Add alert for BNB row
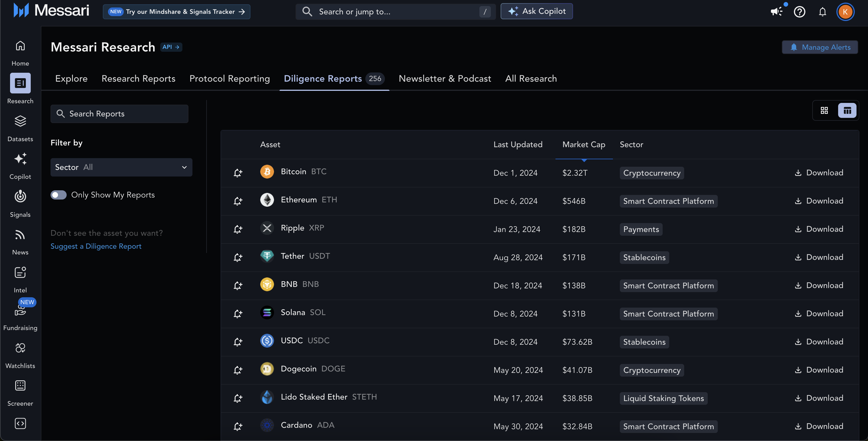This screenshot has width=868, height=441. tap(238, 285)
